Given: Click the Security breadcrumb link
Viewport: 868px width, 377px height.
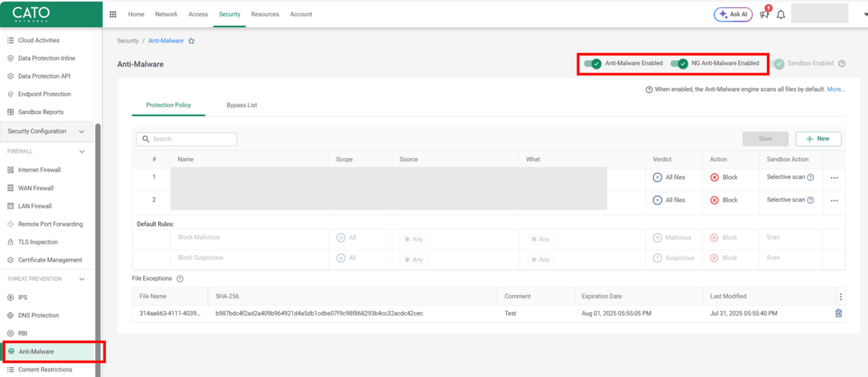Looking at the screenshot, I should 128,41.
